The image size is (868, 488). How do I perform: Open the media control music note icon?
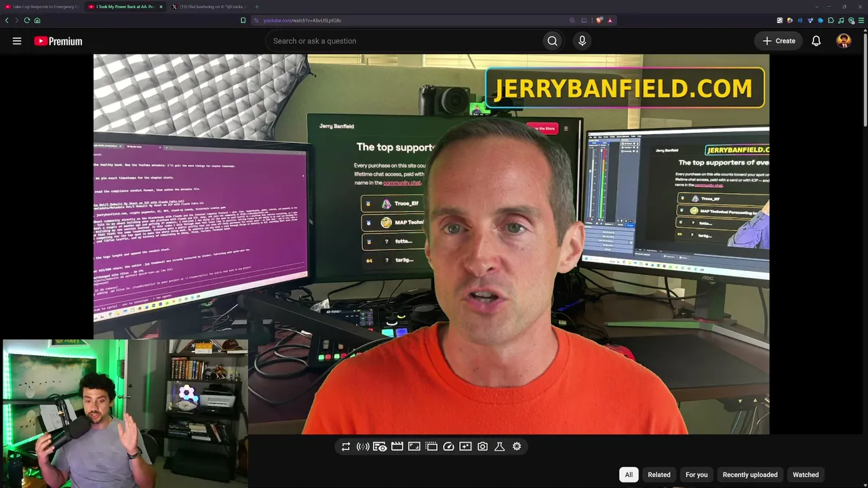841,20
